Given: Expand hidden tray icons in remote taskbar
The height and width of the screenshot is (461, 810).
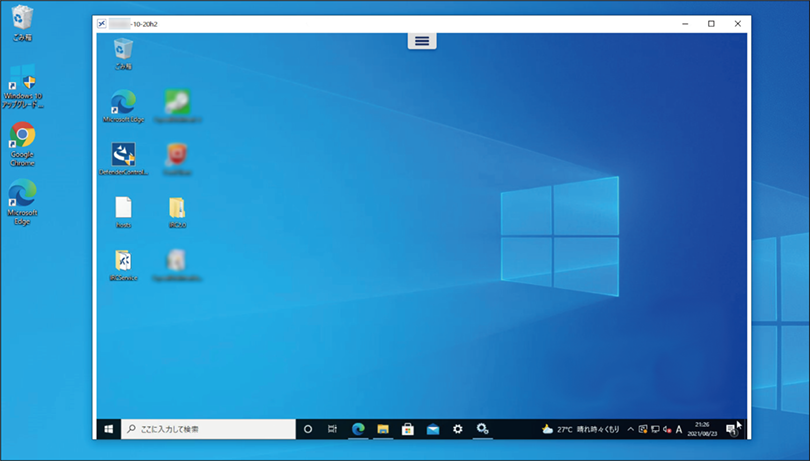Looking at the screenshot, I should [631, 429].
